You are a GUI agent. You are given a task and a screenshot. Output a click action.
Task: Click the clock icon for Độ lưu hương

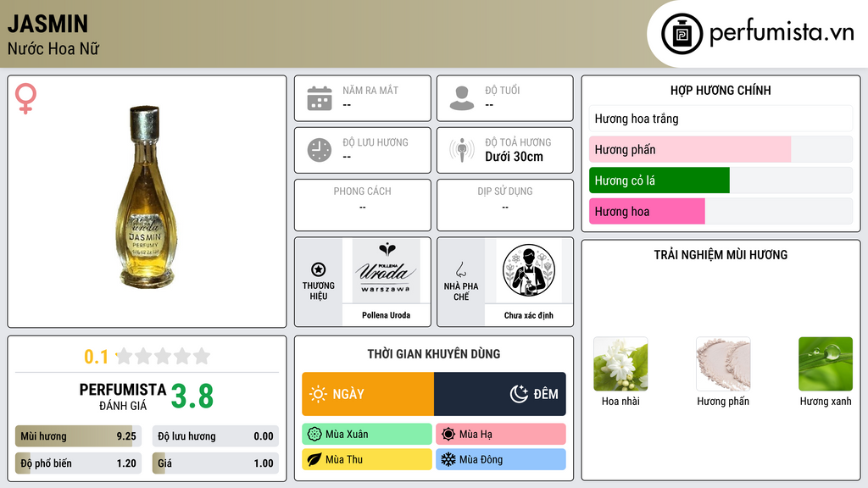pos(320,150)
